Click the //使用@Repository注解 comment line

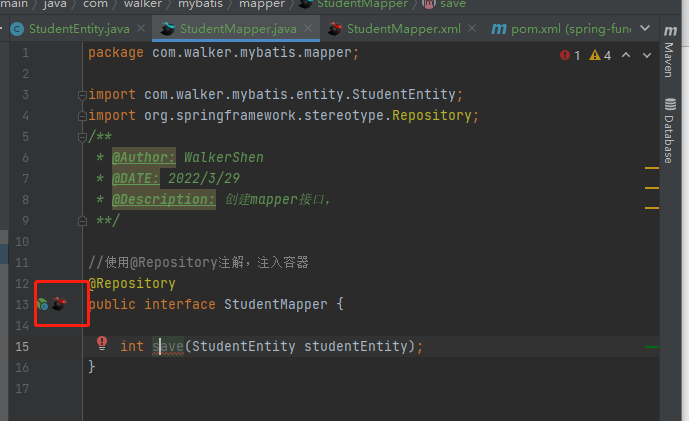point(198,262)
